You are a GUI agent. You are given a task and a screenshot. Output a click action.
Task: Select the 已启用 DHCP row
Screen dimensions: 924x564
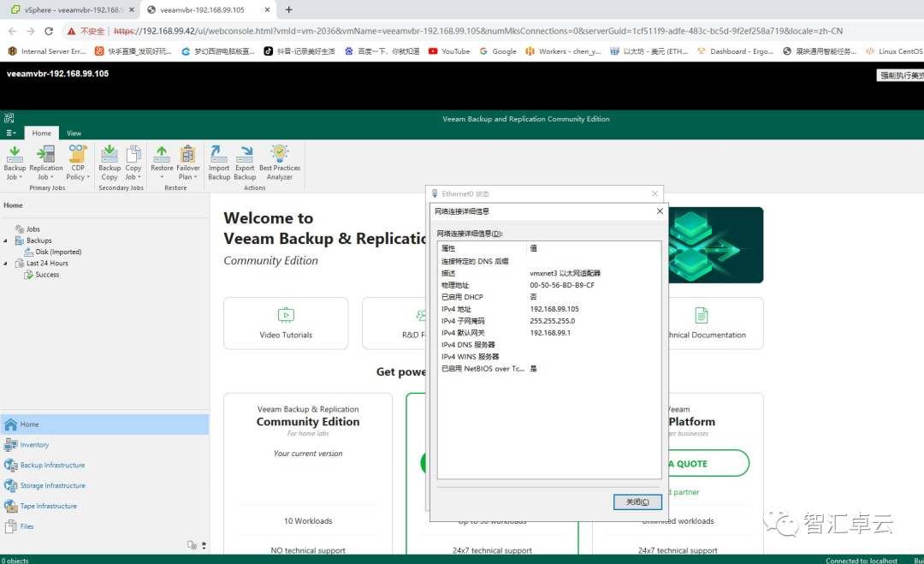click(549, 297)
